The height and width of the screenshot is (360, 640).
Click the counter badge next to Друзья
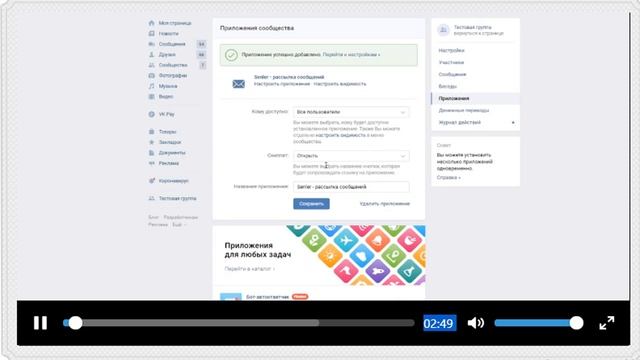click(x=201, y=55)
